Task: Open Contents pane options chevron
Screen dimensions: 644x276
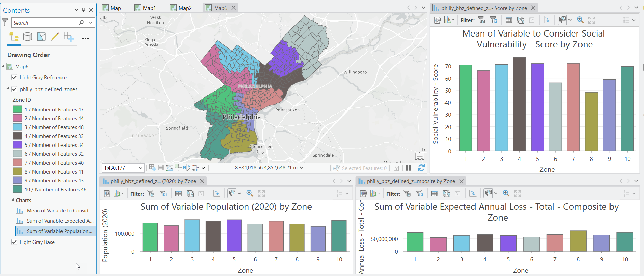Action: (76, 10)
